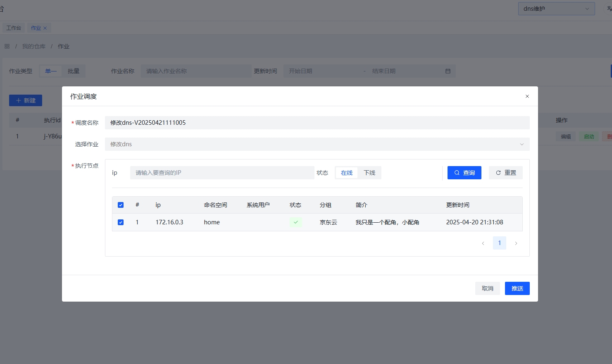Toggle the select-all checkbox in the table header
Screen dimensions: 612x364
coord(121,205)
